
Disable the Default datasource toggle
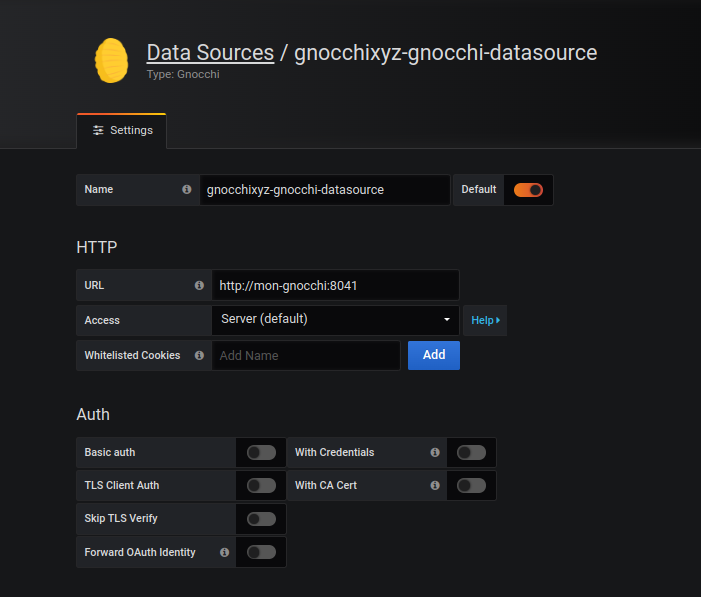[x=528, y=190]
